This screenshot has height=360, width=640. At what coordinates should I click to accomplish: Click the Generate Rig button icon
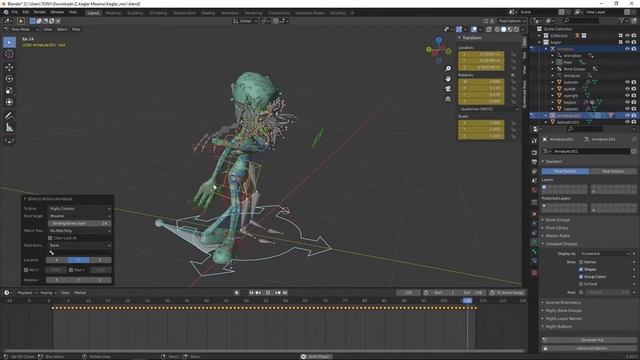pos(545,340)
